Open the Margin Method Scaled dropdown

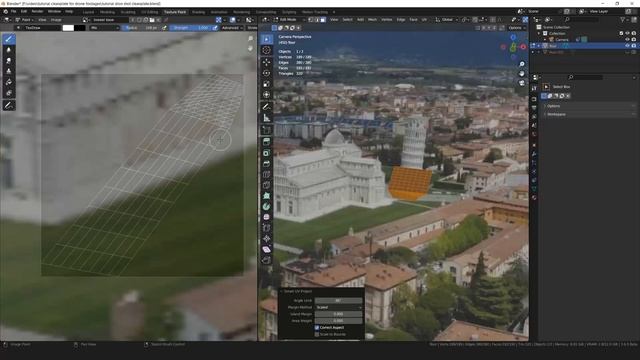tap(338, 307)
